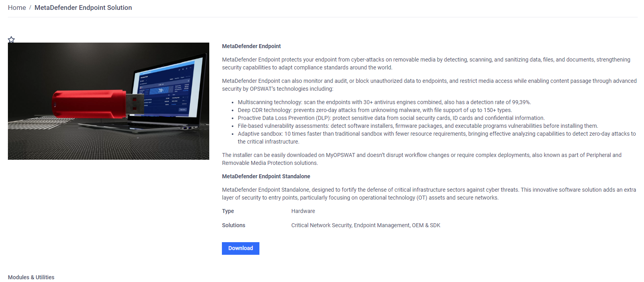This screenshot has height=282, width=644.
Task: Click the Adaptive sandbox bullet point
Action: click(437, 138)
